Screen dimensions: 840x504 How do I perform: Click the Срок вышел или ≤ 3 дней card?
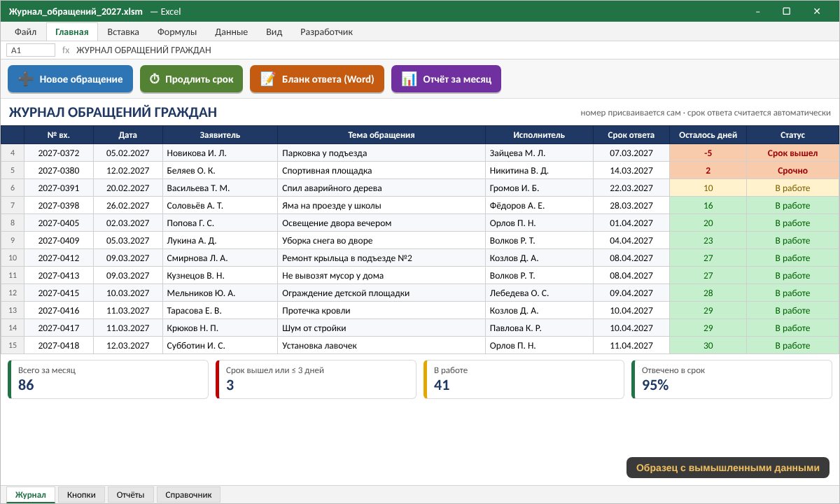316,379
